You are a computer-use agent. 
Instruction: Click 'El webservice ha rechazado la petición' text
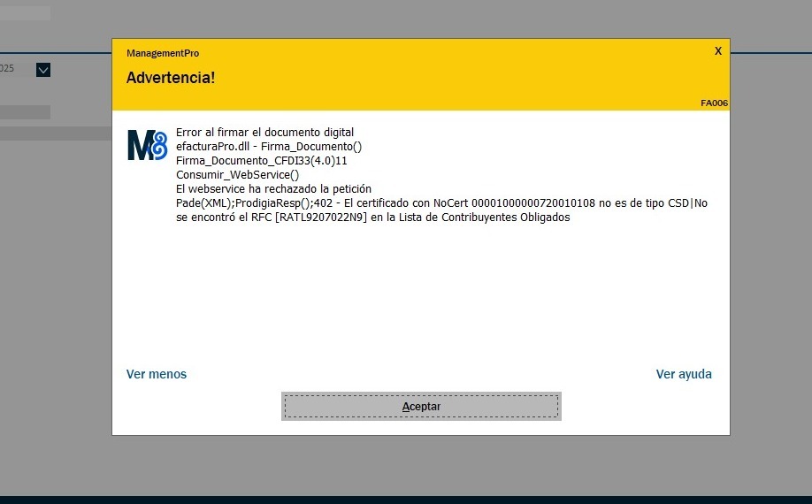(x=273, y=189)
